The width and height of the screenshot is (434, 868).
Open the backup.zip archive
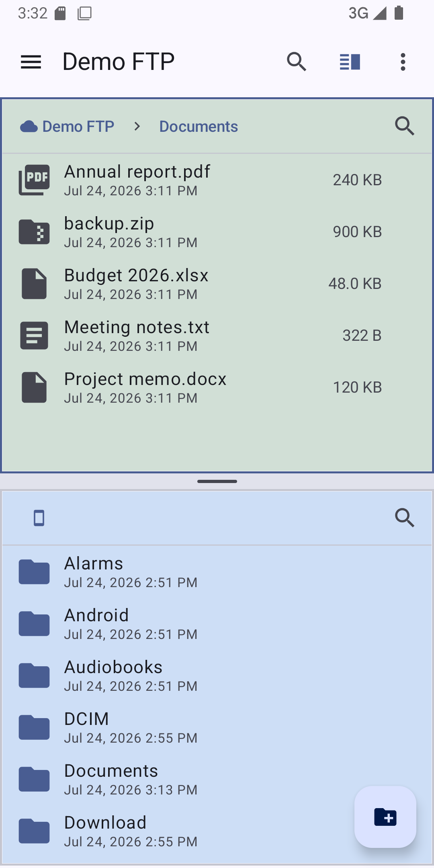click(x=217, y=232)
